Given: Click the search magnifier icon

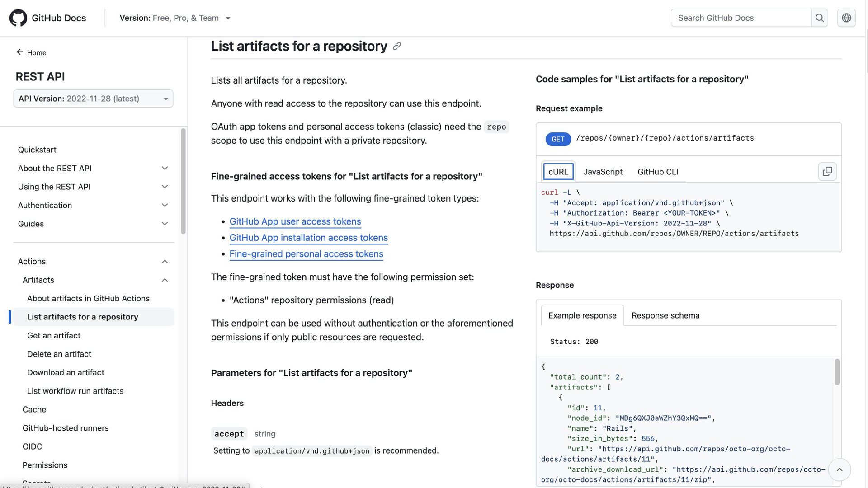Looking at the screenshot, I should 819,18.
